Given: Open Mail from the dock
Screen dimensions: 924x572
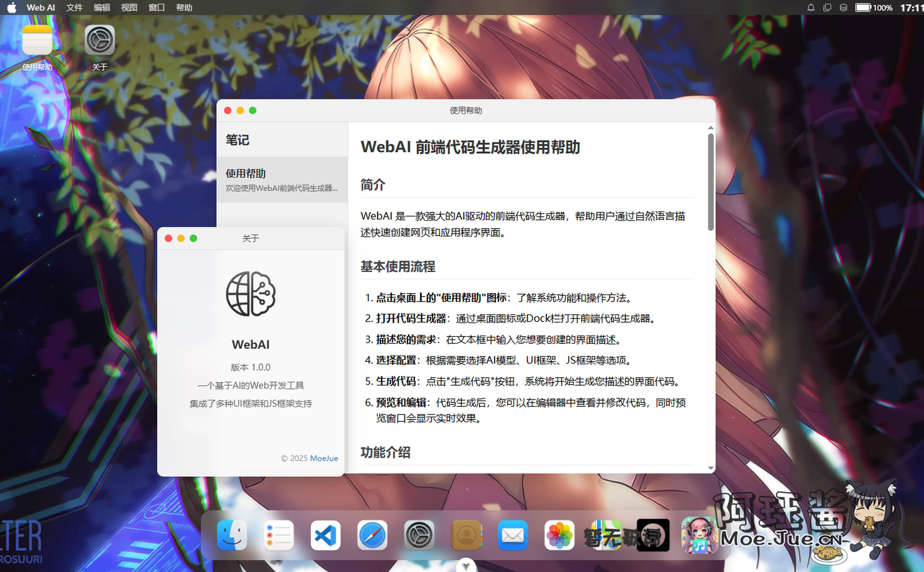Looking at the screenshot, I should click(x=513, y=535).
